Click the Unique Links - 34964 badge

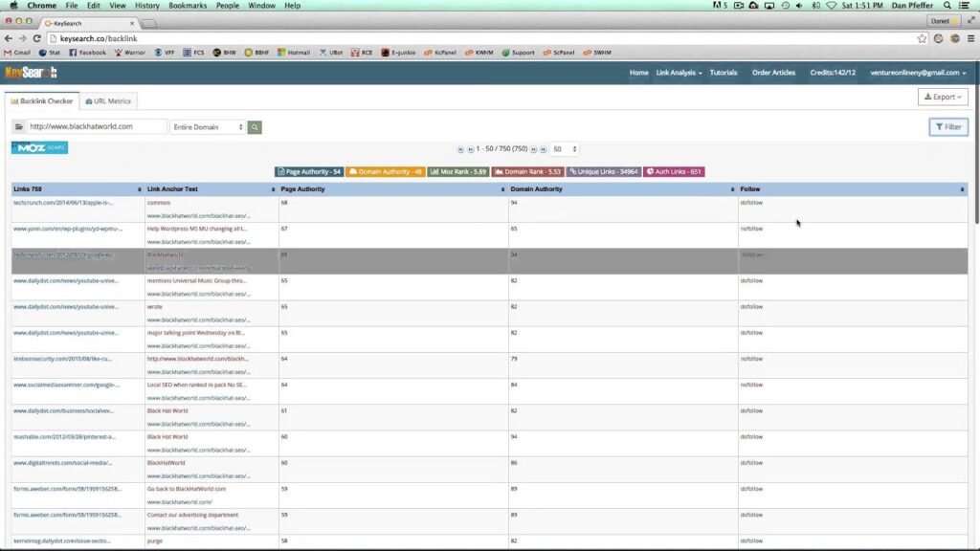(604, 172)
